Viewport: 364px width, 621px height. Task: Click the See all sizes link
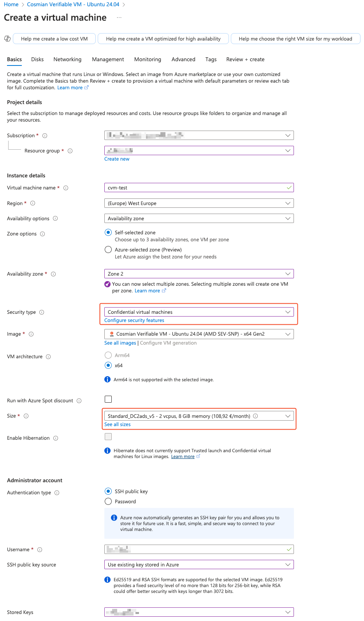(118, 425)
